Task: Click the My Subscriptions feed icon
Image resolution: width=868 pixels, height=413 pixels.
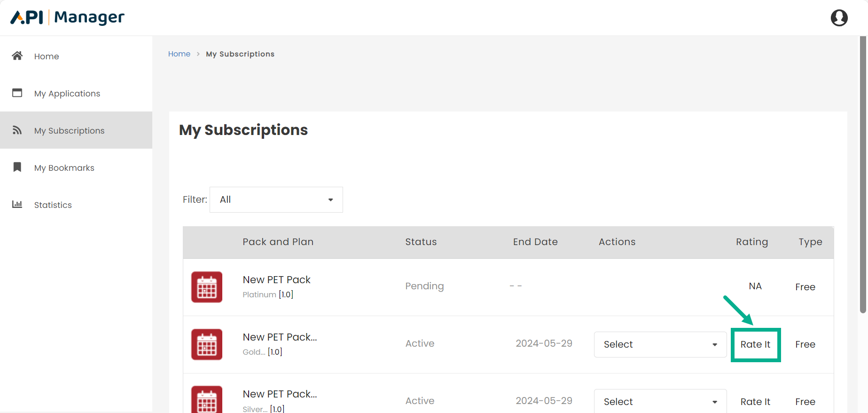Action: tap(17, 130)
